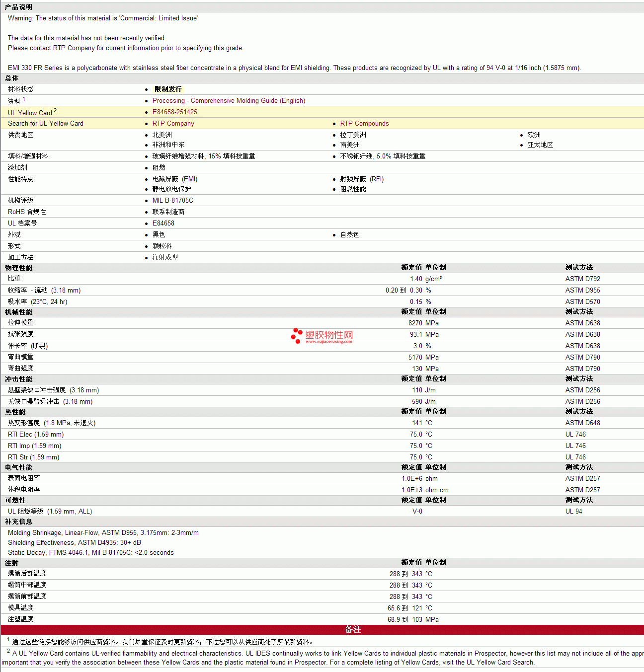This screenshot has width=644, height=672.
Task: Click the RTP Company link
Action: click(173, 123)
